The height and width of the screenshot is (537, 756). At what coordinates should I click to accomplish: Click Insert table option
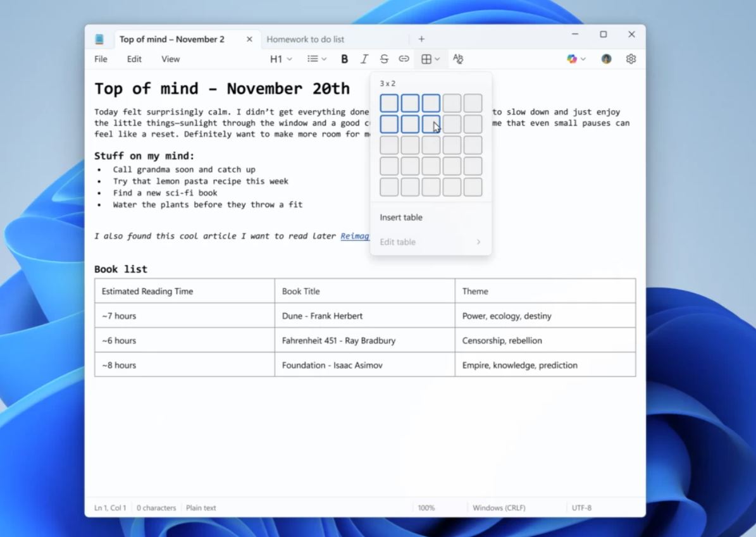[x=401, y=218]
